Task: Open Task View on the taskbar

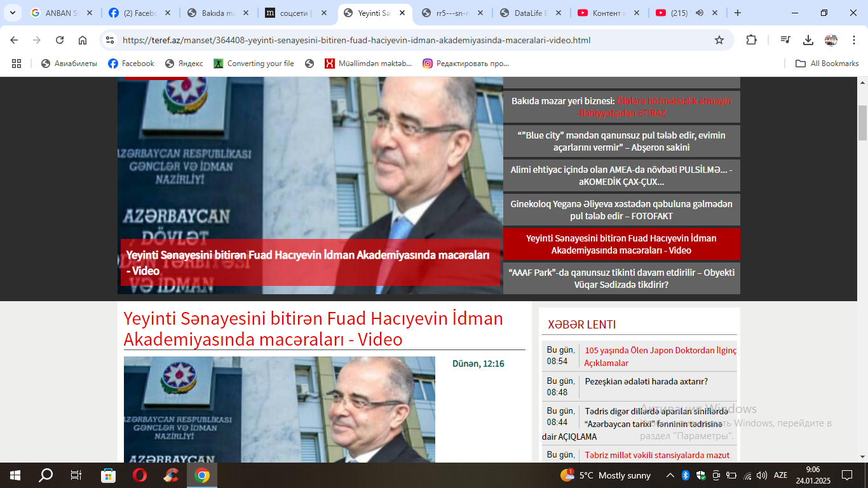Action: click(x=76, y=475)
